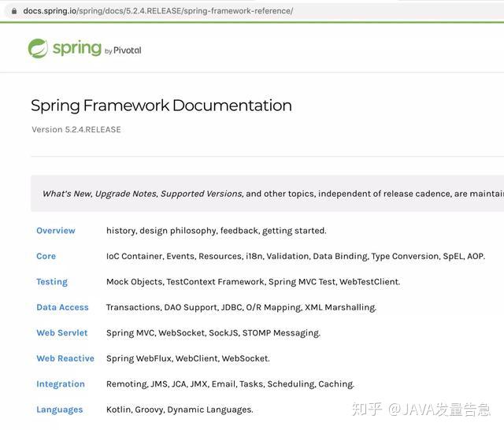Open the Upgrade Notes link
The height and width of the screenshot is (430, 504).
(x=127, y=194)
